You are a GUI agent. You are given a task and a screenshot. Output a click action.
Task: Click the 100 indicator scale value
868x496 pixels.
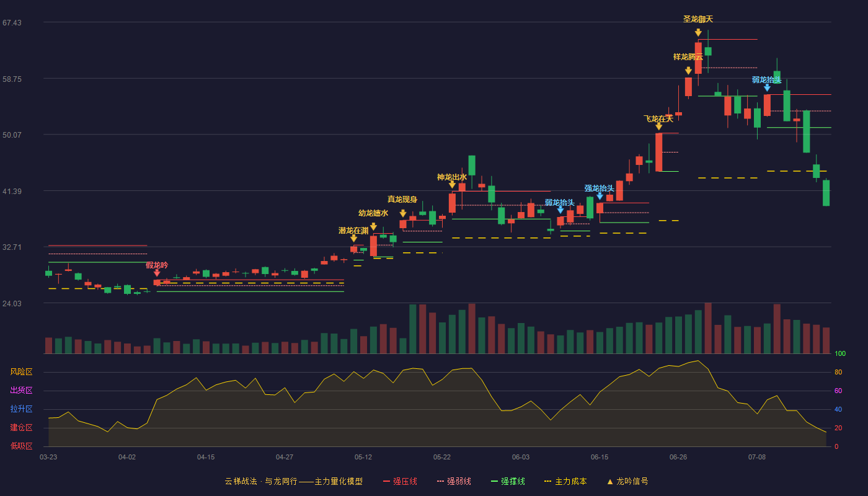coord(840,354)
